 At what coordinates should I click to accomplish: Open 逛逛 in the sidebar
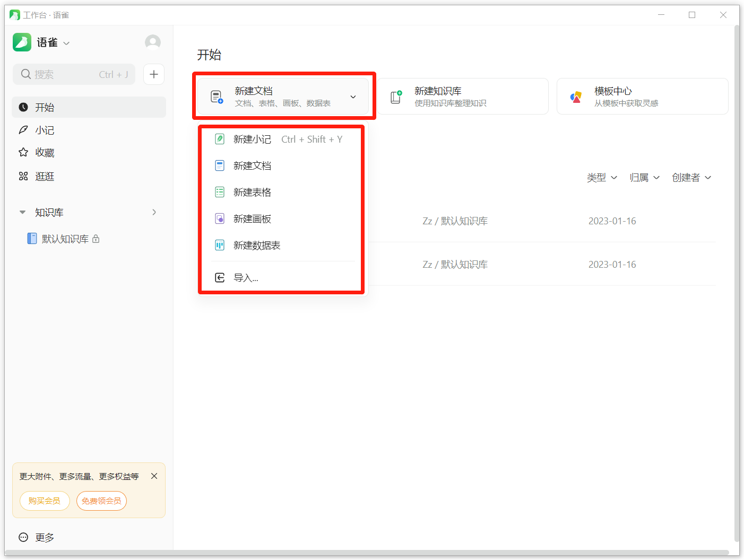pos(89,176)
